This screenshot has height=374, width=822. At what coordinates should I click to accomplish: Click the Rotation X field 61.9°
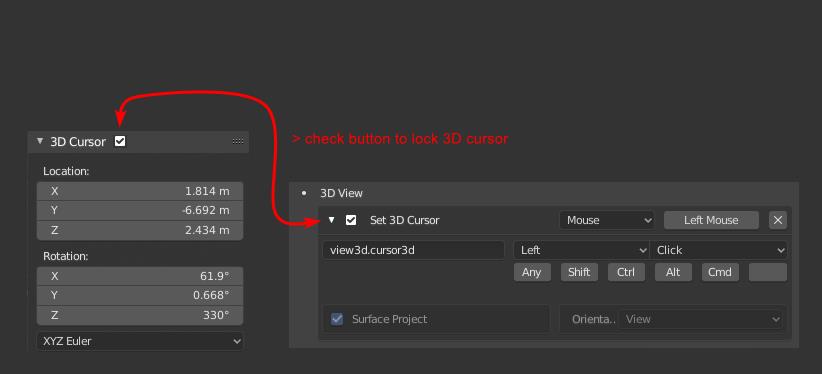(140, 276)
